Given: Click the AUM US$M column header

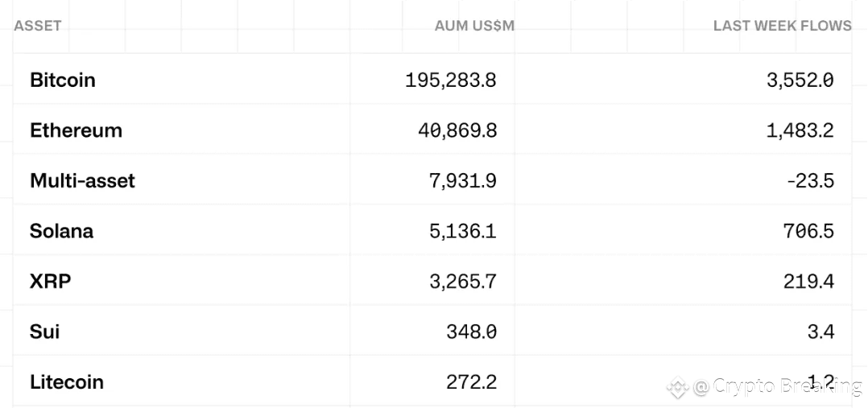Looking at the screenshot, I should click(x=474, y=26).
